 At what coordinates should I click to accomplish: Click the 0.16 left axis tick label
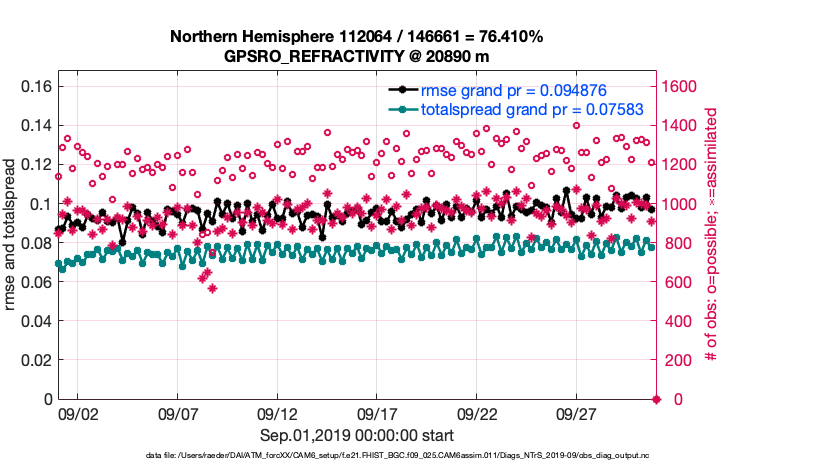pos(36,87)
